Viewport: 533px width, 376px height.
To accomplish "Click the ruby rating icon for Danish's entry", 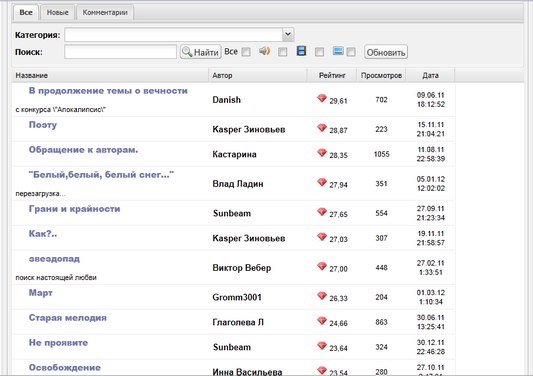I will pos(322,98).
